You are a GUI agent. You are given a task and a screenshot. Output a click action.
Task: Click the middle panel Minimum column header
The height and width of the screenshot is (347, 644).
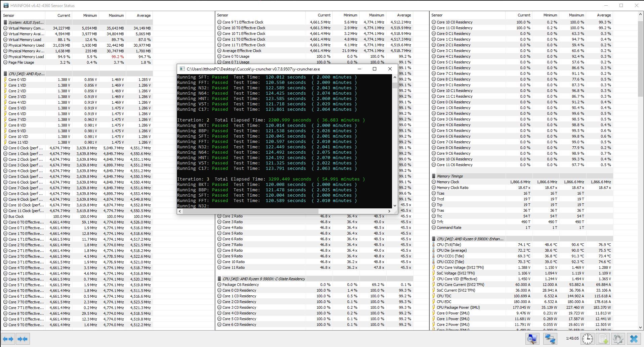click(346, 15)
